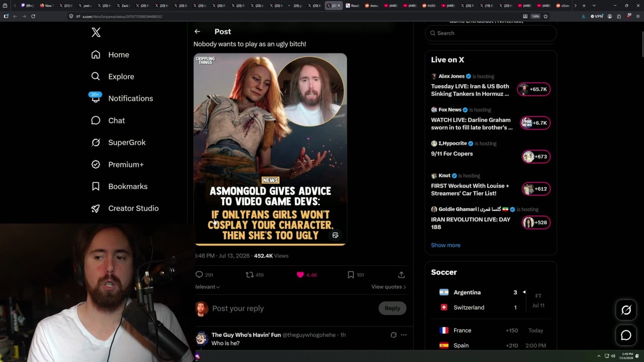This screenshot has height=362, width=644.
Task: Click the Reply button
Action: point(392,308)
